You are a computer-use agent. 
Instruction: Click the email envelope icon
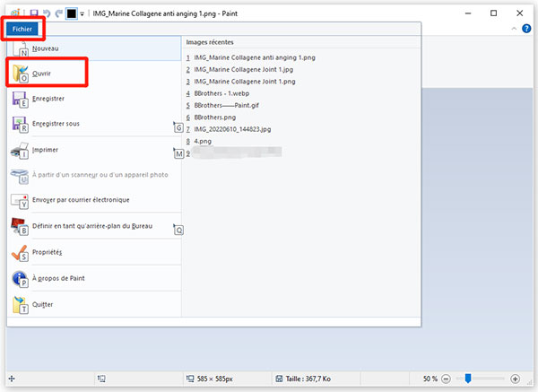tap(20, 200)
